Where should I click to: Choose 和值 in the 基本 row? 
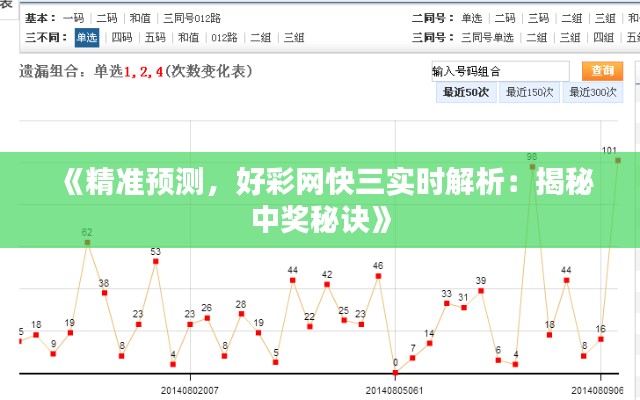(x=140, y=18)
